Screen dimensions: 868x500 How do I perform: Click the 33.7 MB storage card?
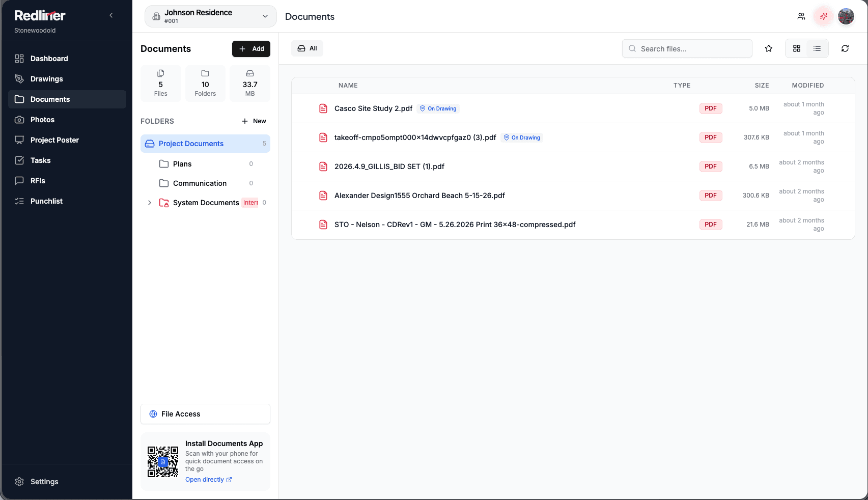250,84
